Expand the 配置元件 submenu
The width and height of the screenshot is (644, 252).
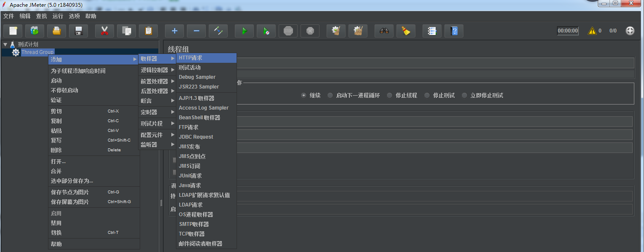pyautogui.click(x=157, y=135)
